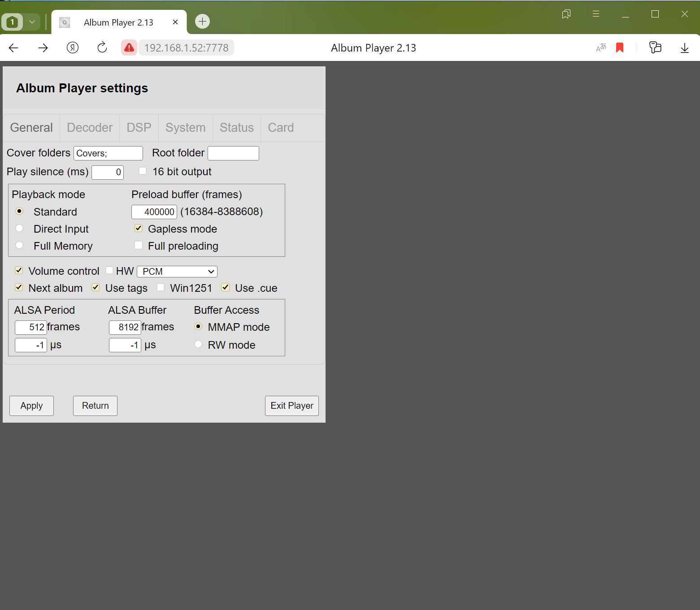The image size is (700, 610).
Task: Choose RW mode buffer access
Action: click(198, 344)
